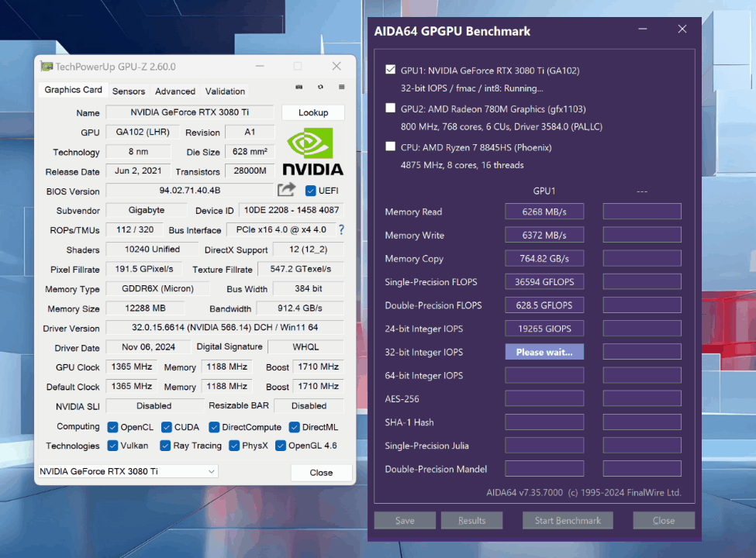Open the GPU-Z hamburger menu icon
Viewport: 756px width, 558px height.
(341, 87)
